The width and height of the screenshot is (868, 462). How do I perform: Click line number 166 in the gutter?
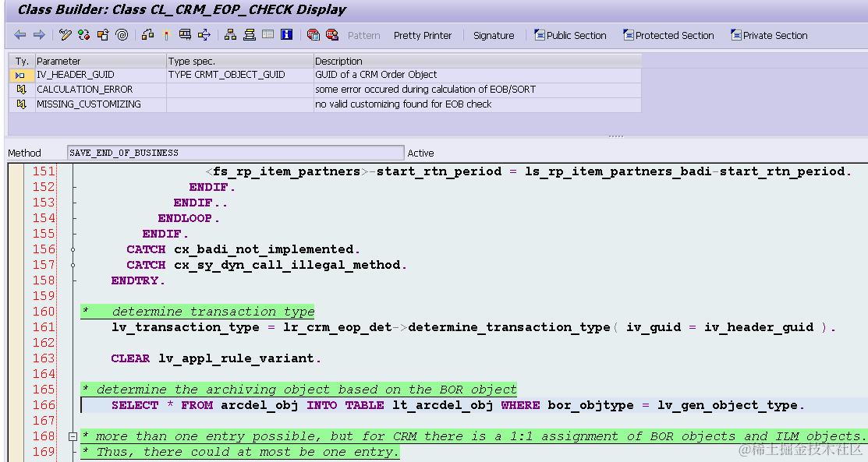[44, 405]
